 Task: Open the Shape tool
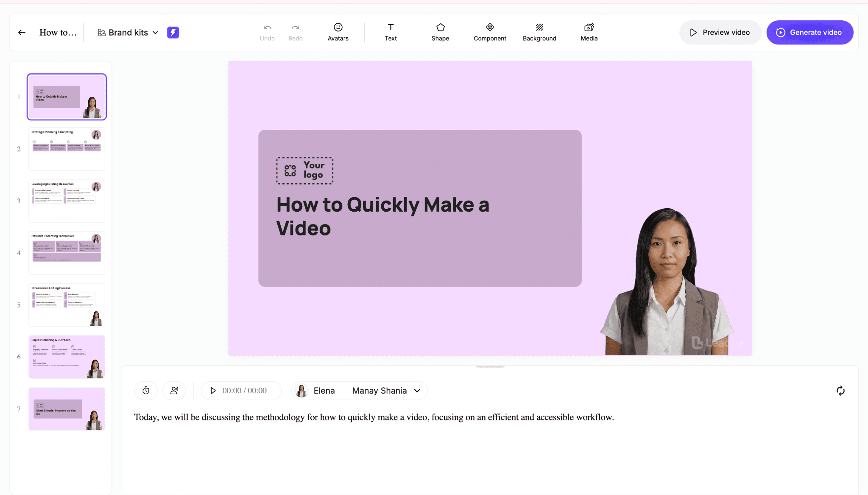point(440,32)
